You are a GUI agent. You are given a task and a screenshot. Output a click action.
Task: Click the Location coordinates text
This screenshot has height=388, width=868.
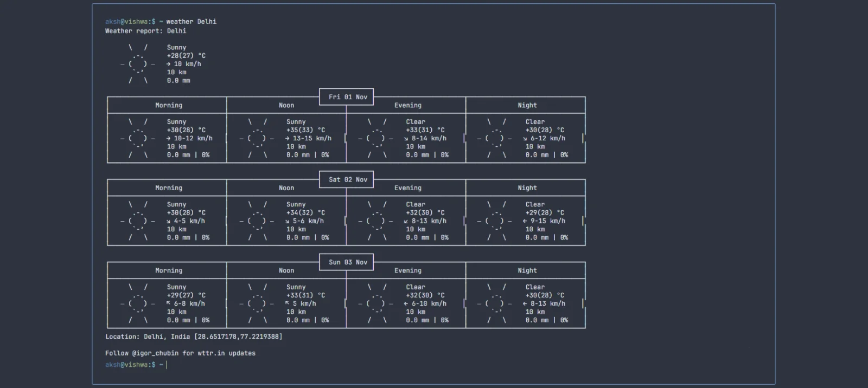238,337
